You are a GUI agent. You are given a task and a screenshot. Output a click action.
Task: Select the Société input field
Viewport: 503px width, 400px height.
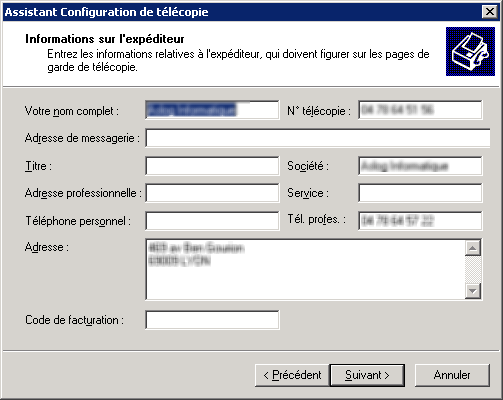[x=420, y=166]
